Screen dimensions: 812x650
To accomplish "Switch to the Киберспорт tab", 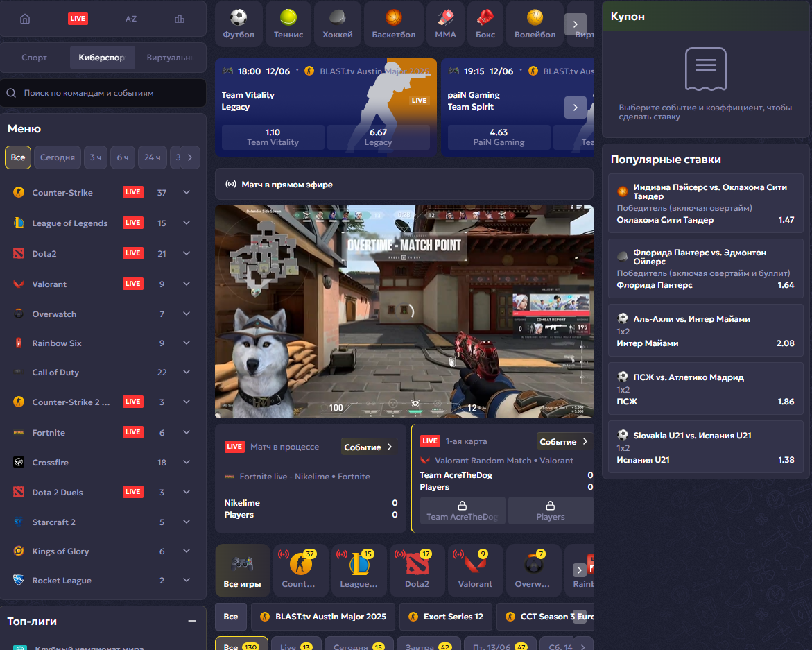I will click(102, 58).
